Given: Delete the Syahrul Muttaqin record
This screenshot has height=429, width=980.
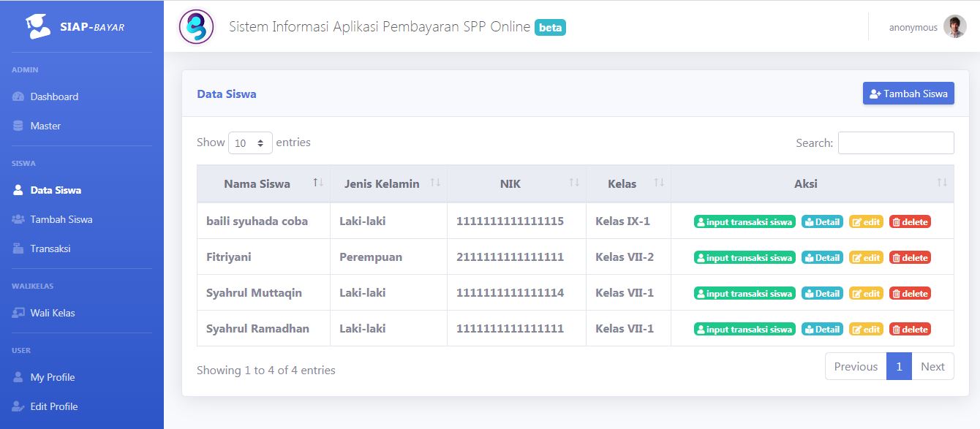Looking at the screenshot, I should click(x=910, y=293).
